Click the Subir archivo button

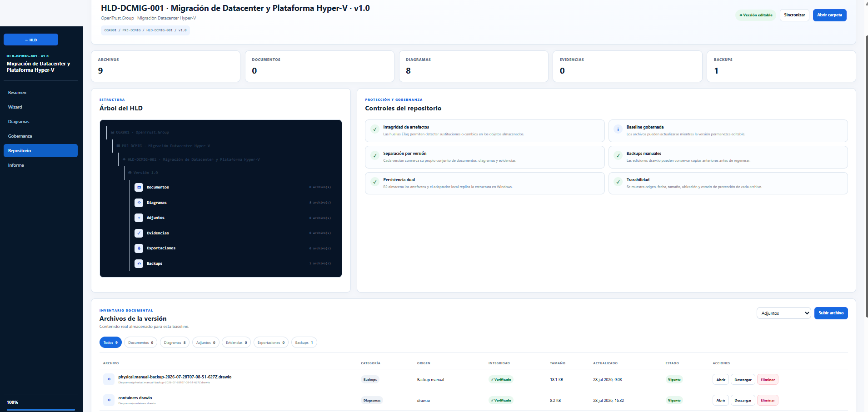point(831,313)
